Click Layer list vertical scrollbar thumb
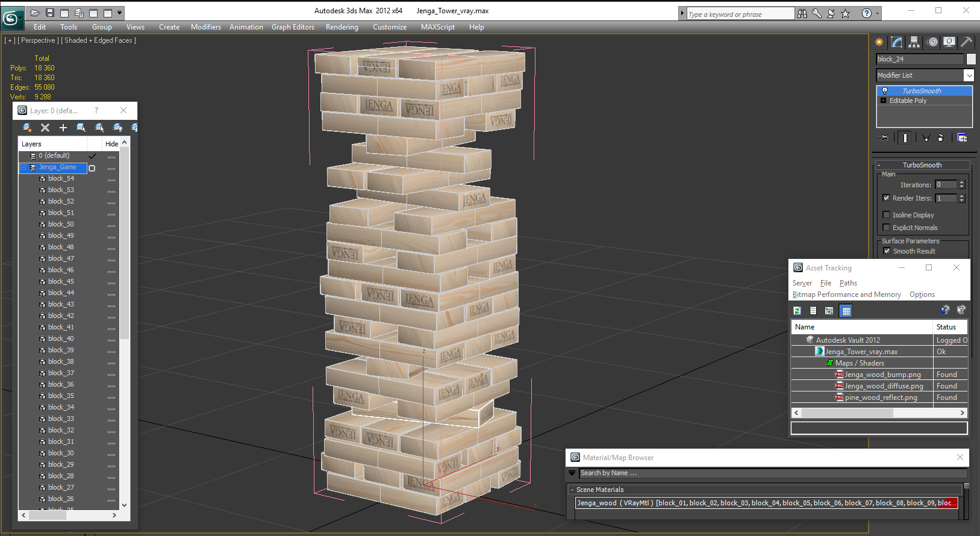The width and height of the screenshot is (980, 536). [x=124, y=243]
